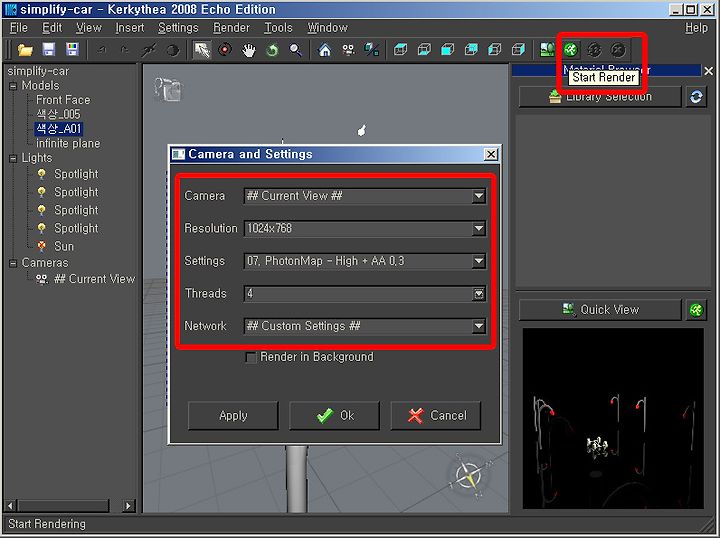Screen dimensions: 720x538
Task: Select the Sun light item
Action: pos(55,247)
